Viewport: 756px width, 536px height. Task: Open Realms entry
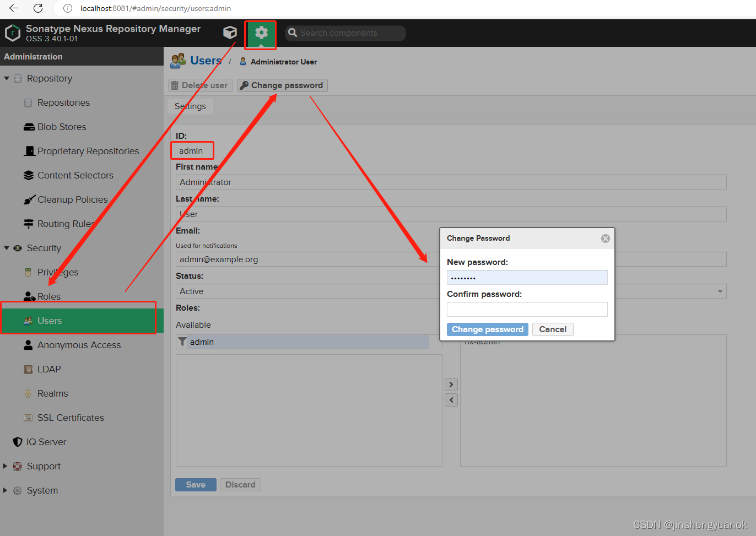click(x=52, y=393)
